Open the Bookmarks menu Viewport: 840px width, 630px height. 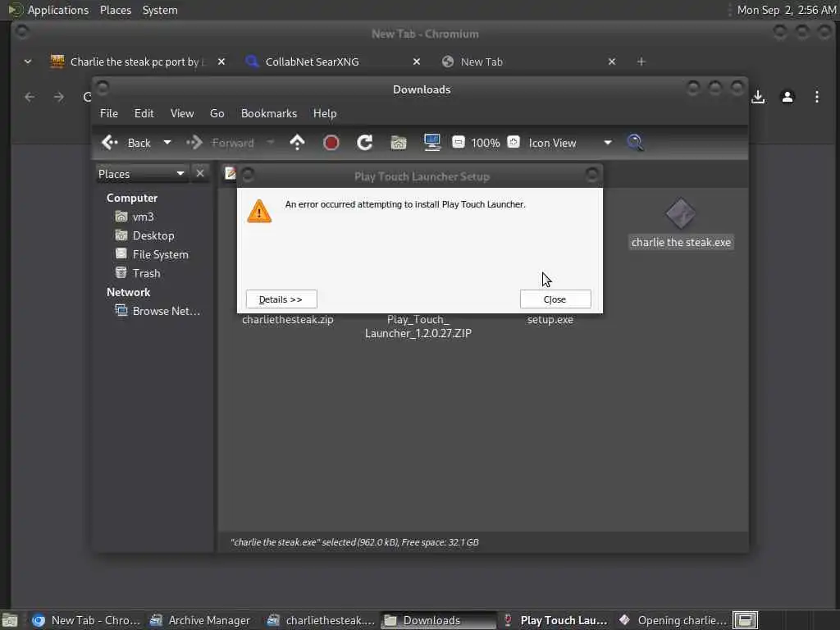pyautogui.click(x=269, y=113)
